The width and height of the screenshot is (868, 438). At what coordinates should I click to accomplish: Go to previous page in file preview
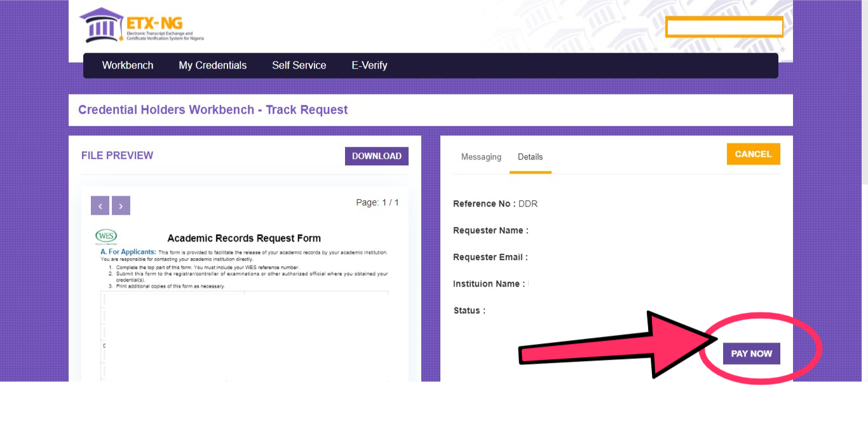pyautogui.click(x=100, y=205)
